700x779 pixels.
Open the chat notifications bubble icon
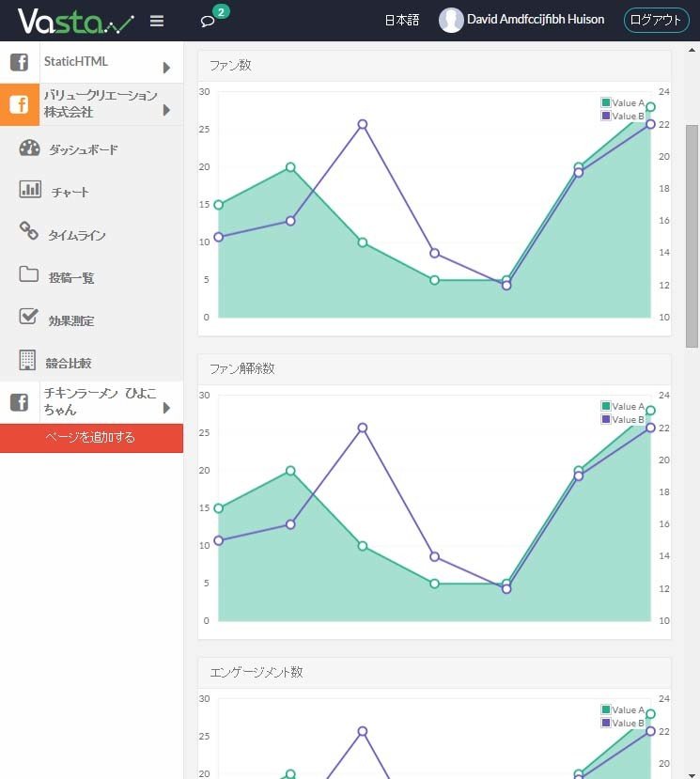209,22
